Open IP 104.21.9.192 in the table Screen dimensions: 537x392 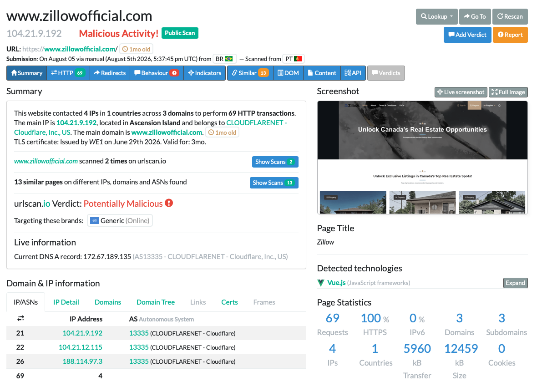82,333
